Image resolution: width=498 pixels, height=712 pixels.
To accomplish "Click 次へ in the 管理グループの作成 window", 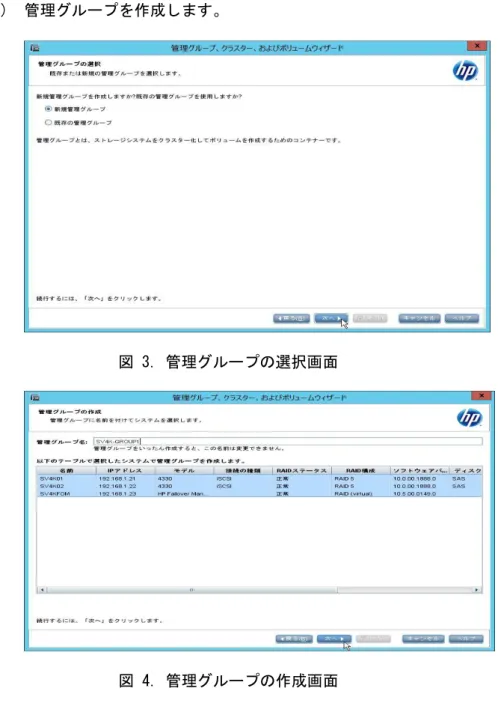I will [x=334, y=639].
